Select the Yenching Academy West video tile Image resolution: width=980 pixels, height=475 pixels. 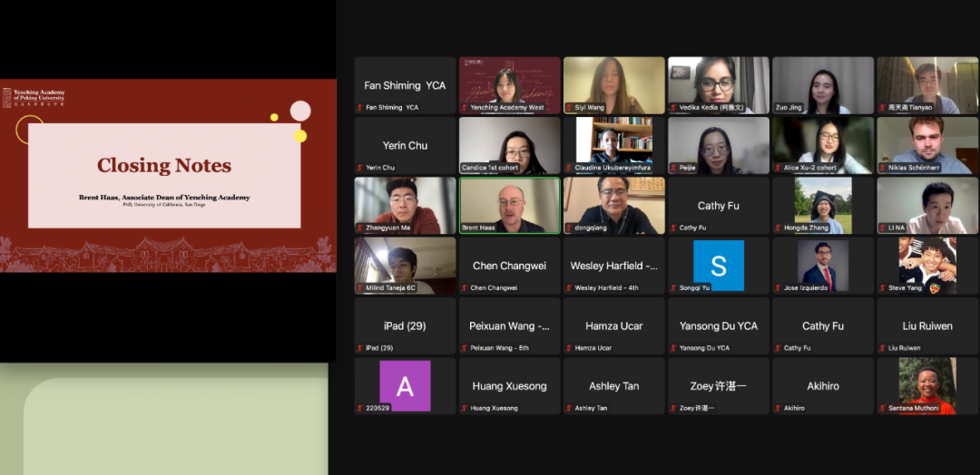click(x=509, y=85)
